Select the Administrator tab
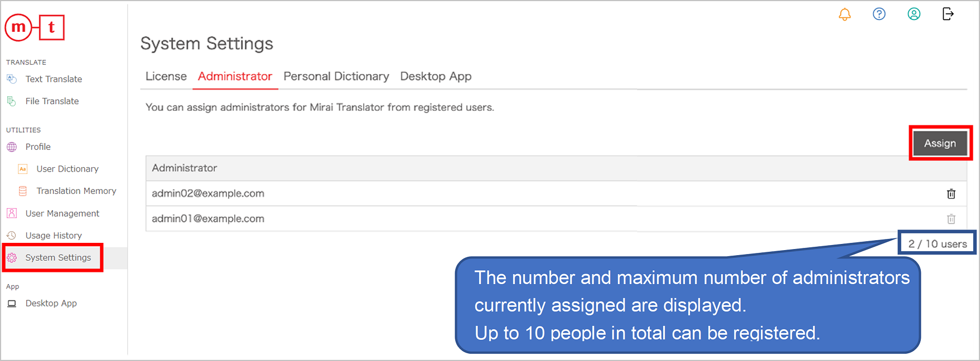Viewport: 980px width, 361px height. click(x=235, y=76)
